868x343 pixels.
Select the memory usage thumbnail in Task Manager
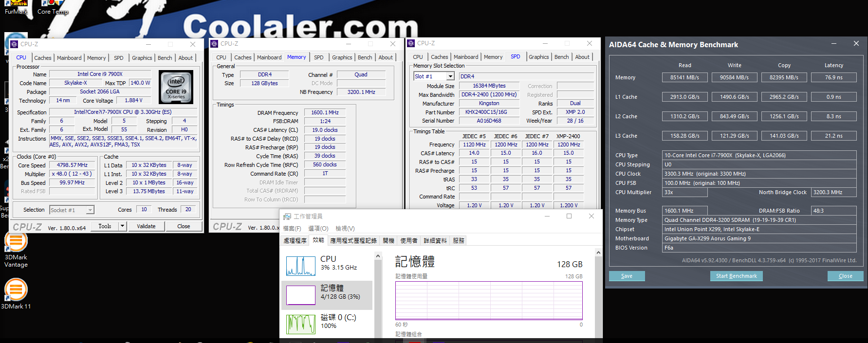click(x=301, y=295)
